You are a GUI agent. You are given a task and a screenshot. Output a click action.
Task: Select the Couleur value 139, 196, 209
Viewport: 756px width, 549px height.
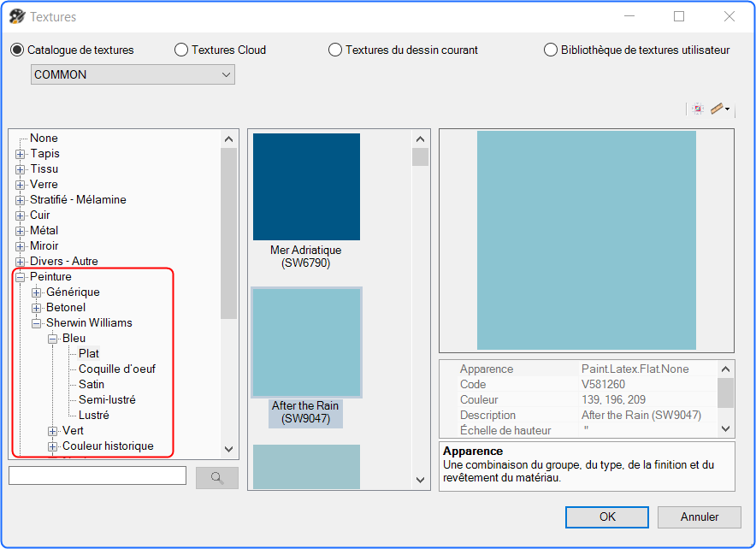(613, 400)
